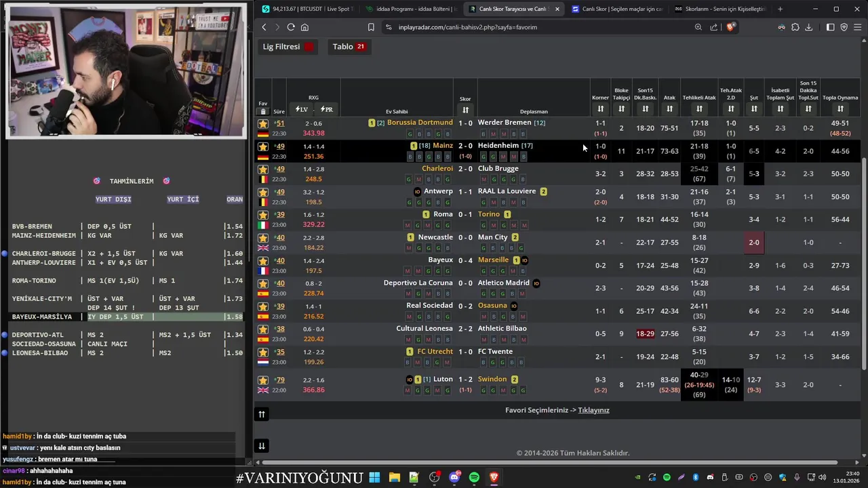
Task: Jump to top with the up-arrows button
Action: 262,414
